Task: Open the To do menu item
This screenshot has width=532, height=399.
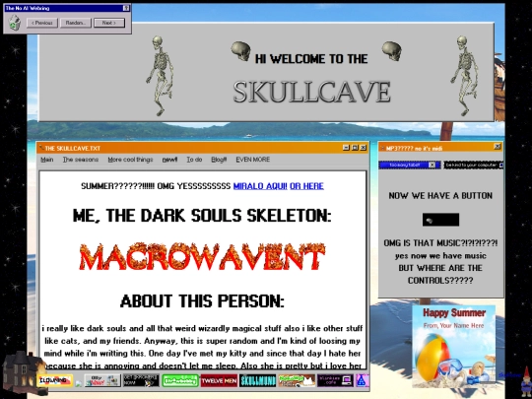Action: (x=194, y=160)
